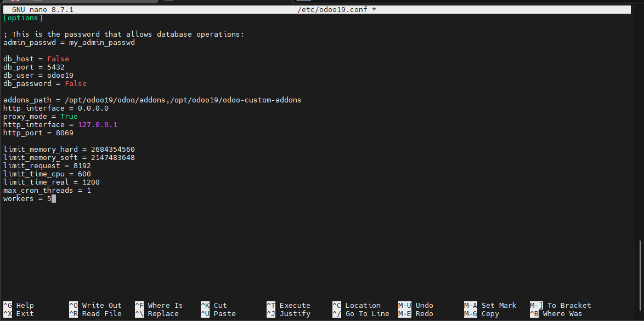Click the ^T Execute shortcut
This screenshot has width=644, height=321.
pos(289,306)
